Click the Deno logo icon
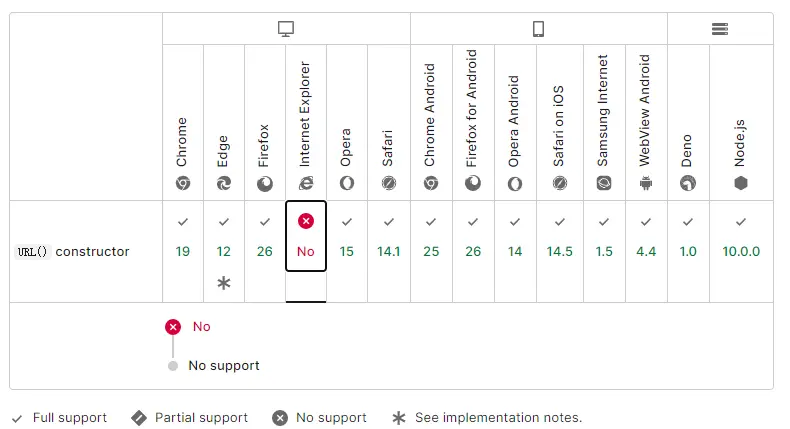The width and height of the screenshot is (790, 429). tap(688, 183)
